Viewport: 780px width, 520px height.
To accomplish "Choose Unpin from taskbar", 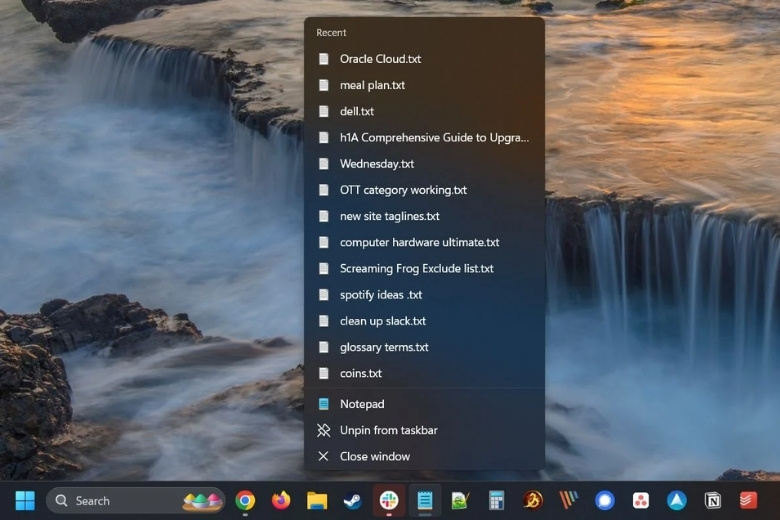I will click(x=388, y=430).
